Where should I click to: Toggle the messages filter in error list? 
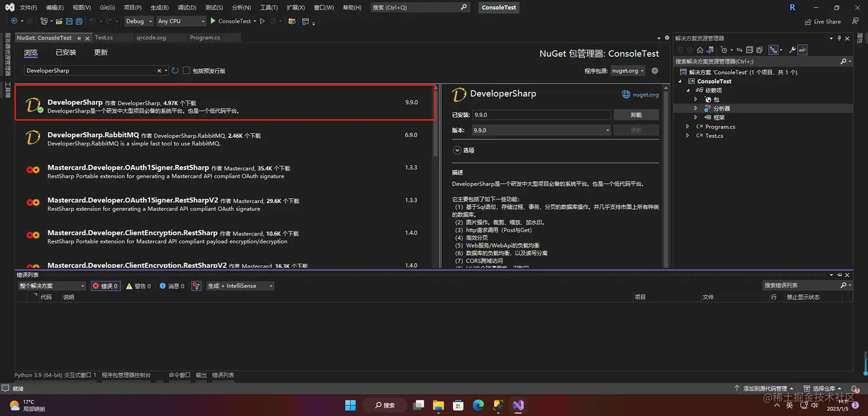pyautogui.click(x=172, y=286)
